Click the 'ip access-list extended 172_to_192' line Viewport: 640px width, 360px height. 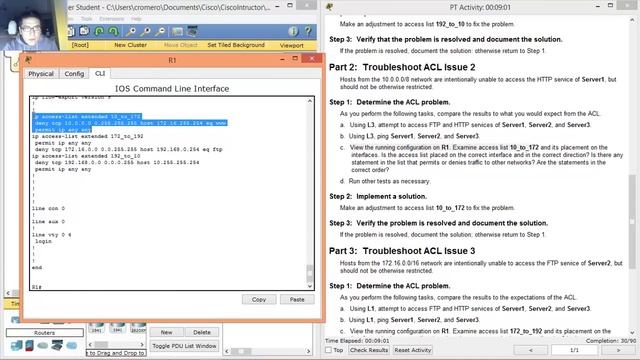[88, 136]
